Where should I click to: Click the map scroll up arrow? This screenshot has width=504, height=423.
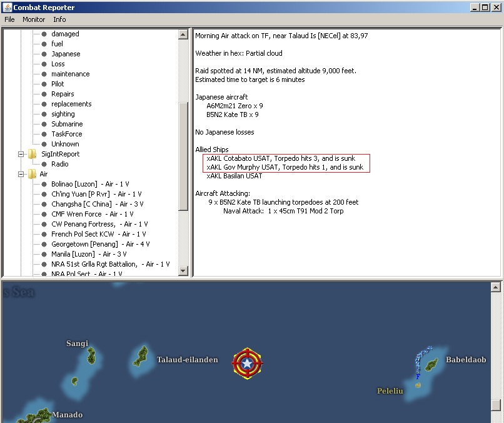point(496,287)
